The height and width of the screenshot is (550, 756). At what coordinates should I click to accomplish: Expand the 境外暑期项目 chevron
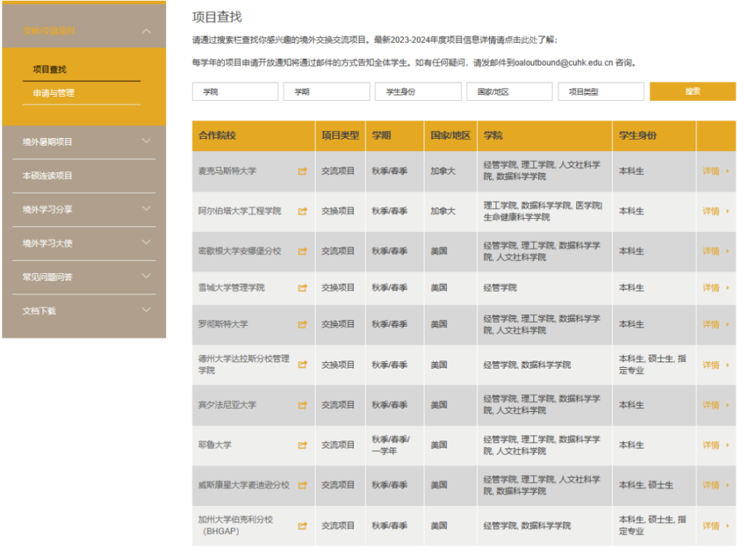(147, 141)
